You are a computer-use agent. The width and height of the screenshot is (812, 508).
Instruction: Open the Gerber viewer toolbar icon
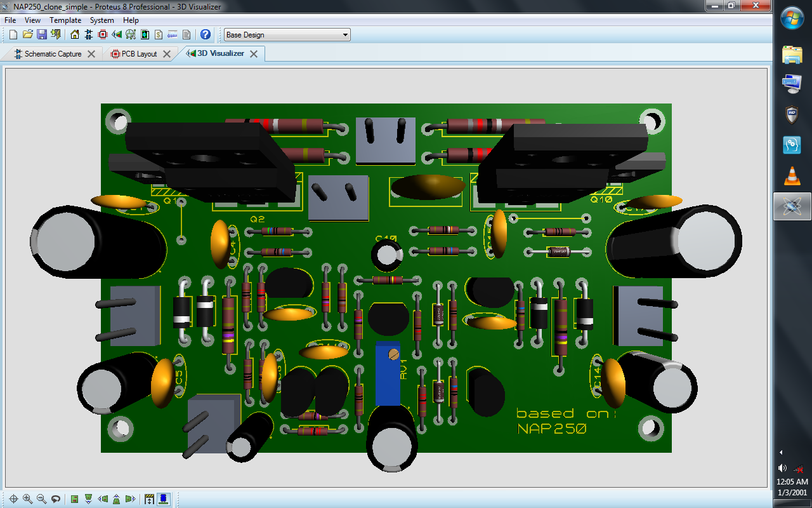tap(131, 34)
